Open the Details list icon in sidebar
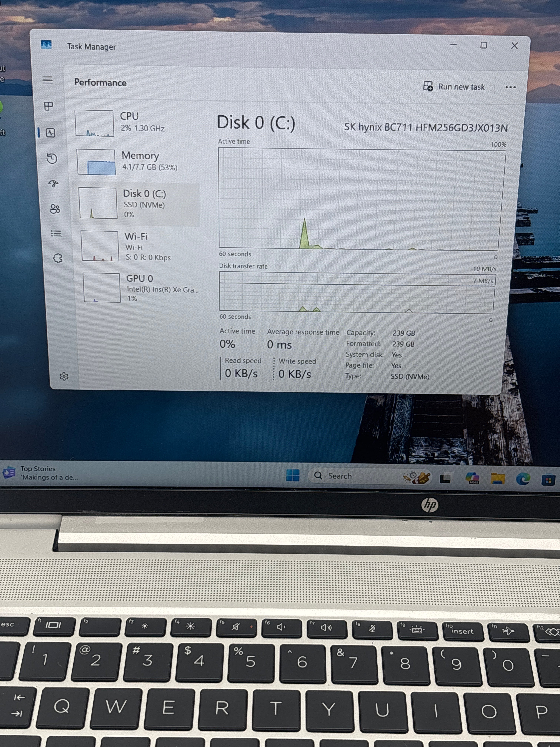560x747 pixels. tap(56, 233)
